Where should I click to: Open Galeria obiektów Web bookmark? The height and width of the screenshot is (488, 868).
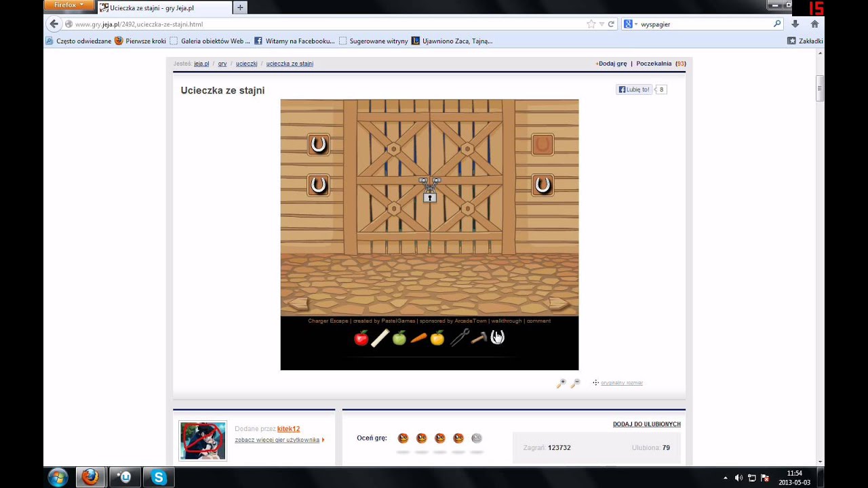click(210, 41)
